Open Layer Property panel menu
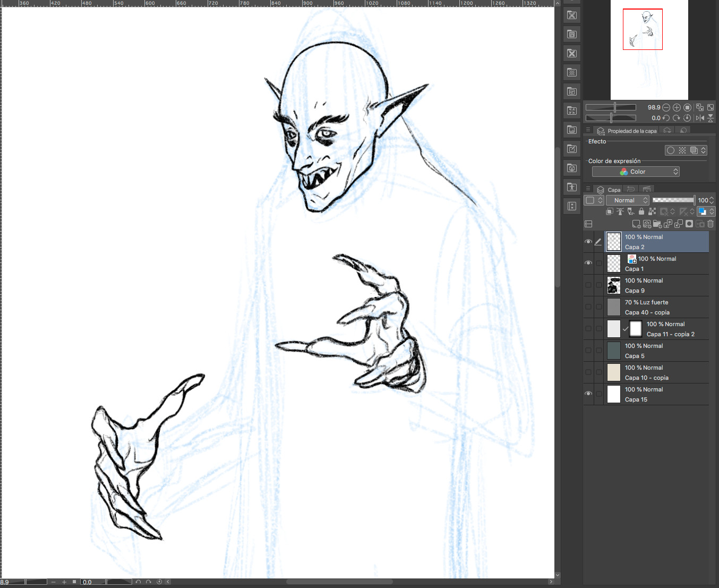Viewport: 719px width, 588px height. 588,130
